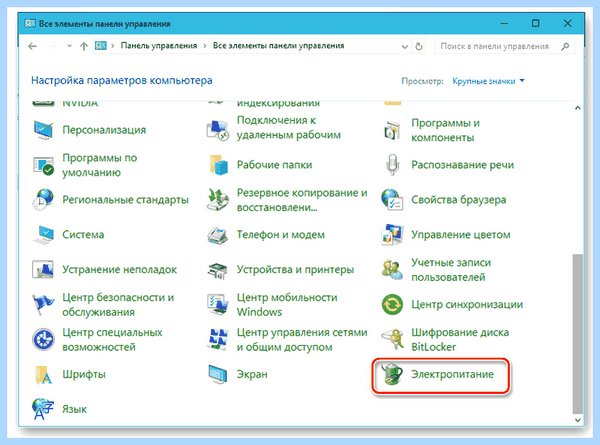Click the vertical scrollbar thumb
Screen dimensions: 600x445
[x=577, y=334]
